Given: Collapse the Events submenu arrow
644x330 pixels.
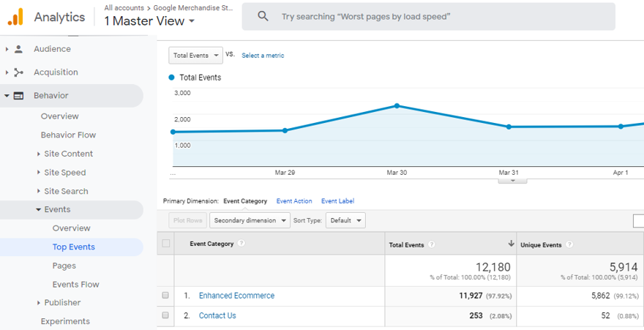Looking at the screenshot, I should [x=38, y=210].
